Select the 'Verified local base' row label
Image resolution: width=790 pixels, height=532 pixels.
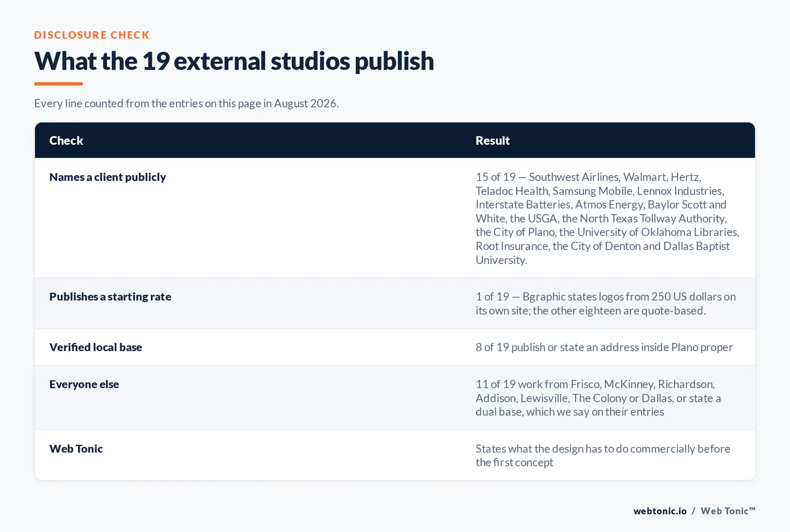pyautogui.click(x=96, y=347)
